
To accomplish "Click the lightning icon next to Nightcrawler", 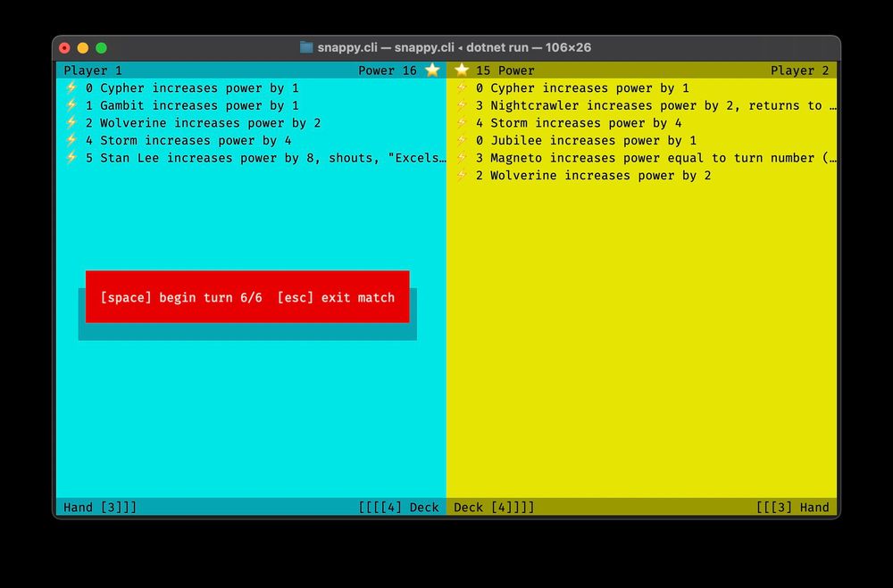I will click(x=462, y=105).
